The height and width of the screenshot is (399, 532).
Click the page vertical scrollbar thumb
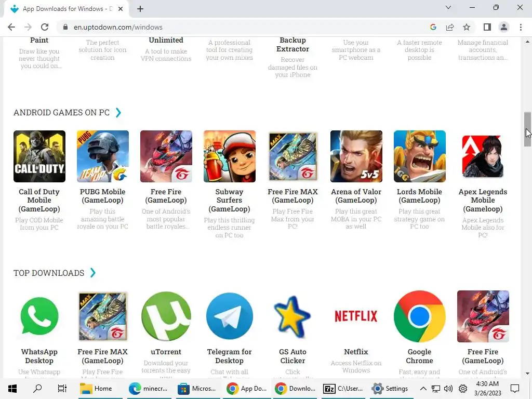[527, 129]
